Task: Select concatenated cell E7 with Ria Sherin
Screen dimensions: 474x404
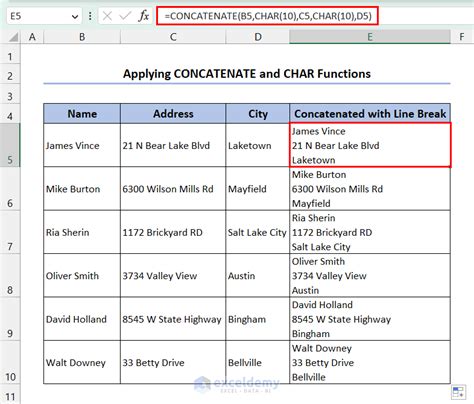Action: click(370, 232)
